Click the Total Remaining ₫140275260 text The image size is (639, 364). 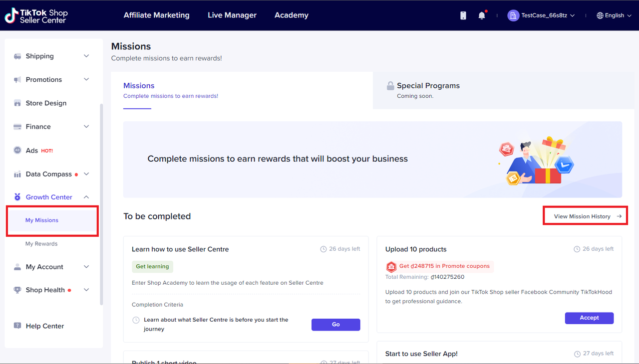(425, 277)
